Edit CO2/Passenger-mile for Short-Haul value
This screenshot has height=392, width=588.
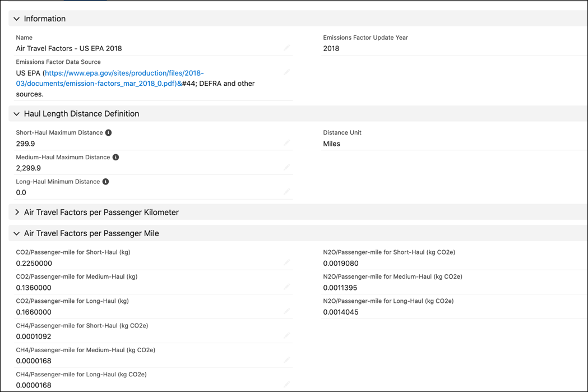pyautogui.click(x=287, y=262)
